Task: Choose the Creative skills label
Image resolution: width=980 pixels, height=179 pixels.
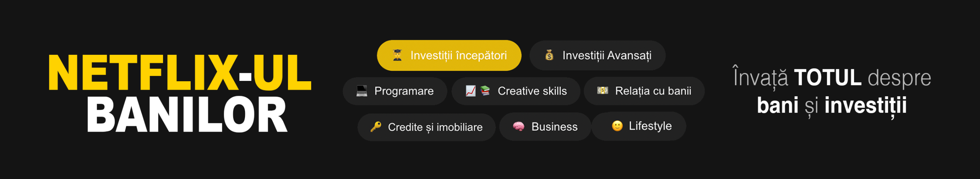Action: coord(532,91)
